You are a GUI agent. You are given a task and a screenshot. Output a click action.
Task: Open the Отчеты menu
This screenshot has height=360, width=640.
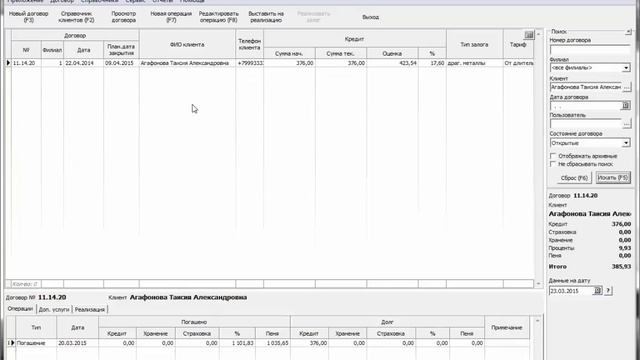pyautogui.click(x=162, y=1)
